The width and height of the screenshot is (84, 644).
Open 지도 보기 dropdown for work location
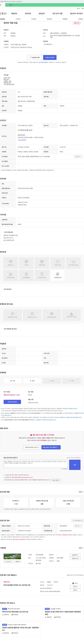[x=78, y=157]
